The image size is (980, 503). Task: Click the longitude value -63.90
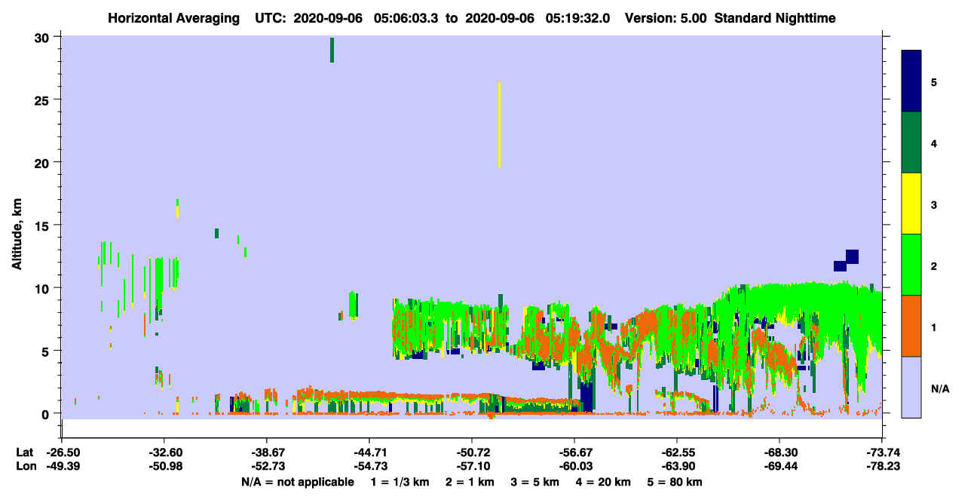(x=677, y=467)
